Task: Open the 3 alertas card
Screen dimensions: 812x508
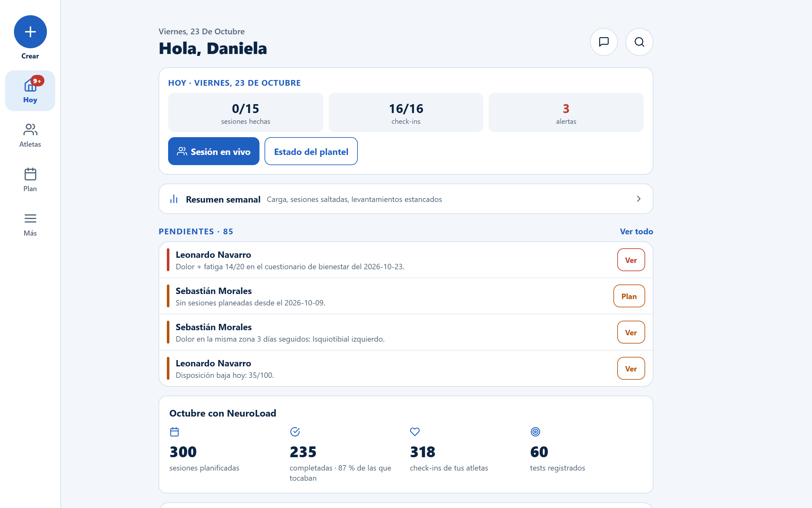Action: (566, 112)
